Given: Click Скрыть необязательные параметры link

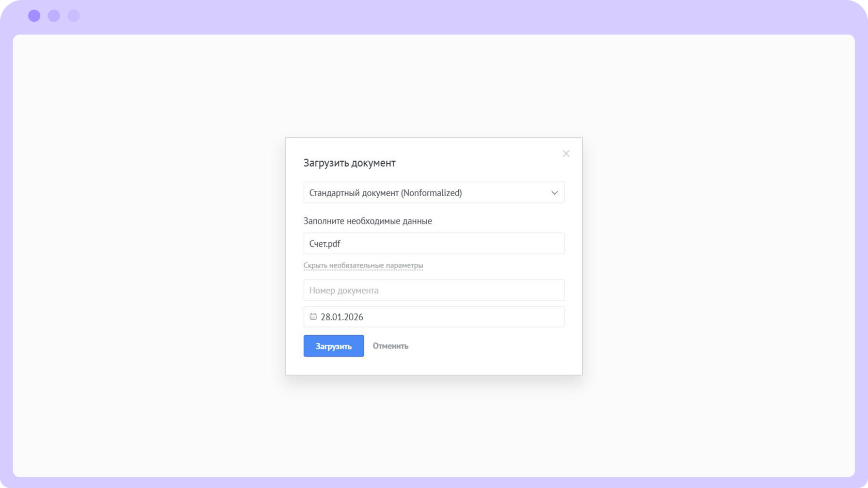Looking at the screenshot, I should coord(363,265).
